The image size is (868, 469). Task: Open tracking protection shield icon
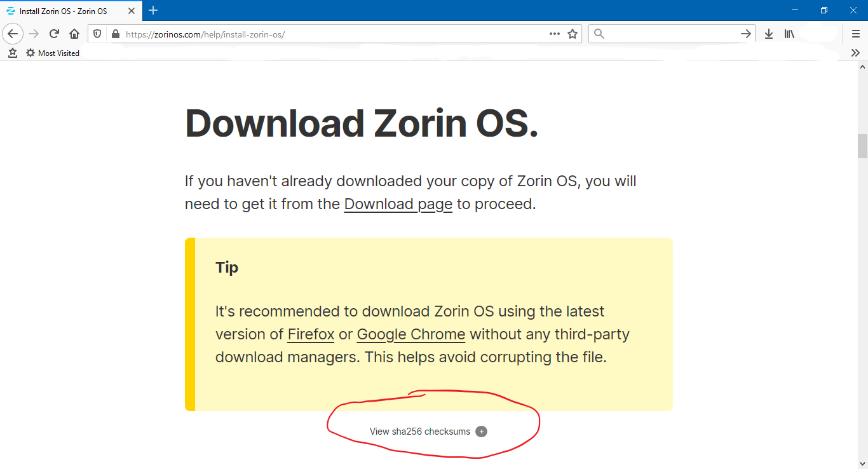point(97,34)
